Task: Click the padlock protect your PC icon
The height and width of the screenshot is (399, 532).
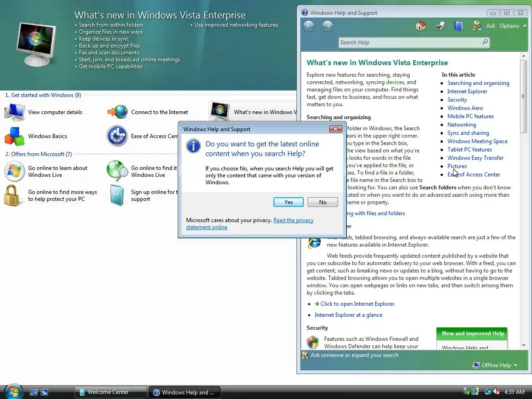Action: (12, 195)
